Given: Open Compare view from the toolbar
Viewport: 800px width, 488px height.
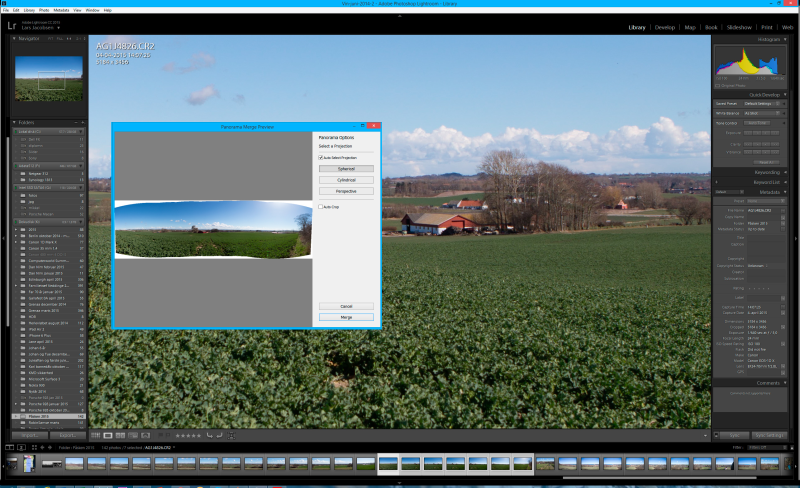Looking at the screenshot, I should pos(120,435).
